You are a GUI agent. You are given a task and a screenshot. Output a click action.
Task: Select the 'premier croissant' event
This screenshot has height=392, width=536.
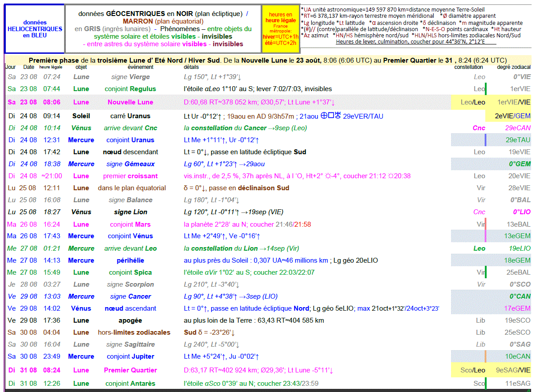(x=130, y=176)
